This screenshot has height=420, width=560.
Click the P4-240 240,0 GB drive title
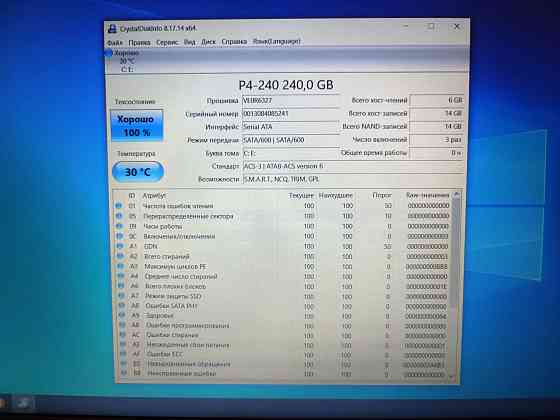[286, 85]
